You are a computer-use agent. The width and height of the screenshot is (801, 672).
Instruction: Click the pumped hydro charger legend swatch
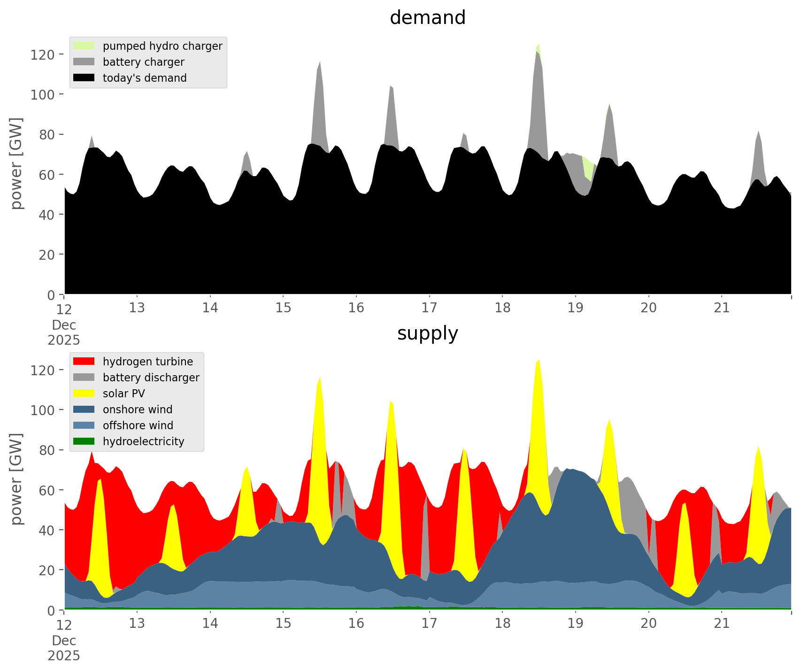click(x=84, y=46)
